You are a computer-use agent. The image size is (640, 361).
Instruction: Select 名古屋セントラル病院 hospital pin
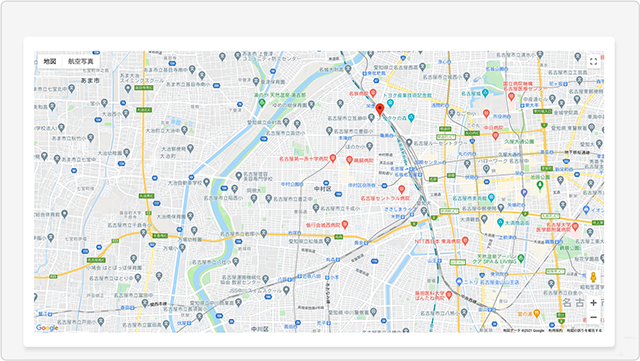tap(402, 189)
